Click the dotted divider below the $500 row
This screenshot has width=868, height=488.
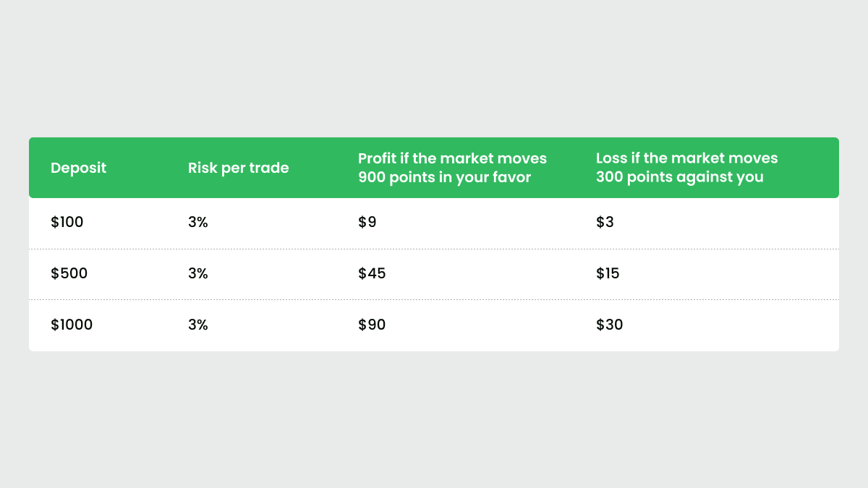tap(434, 299)
